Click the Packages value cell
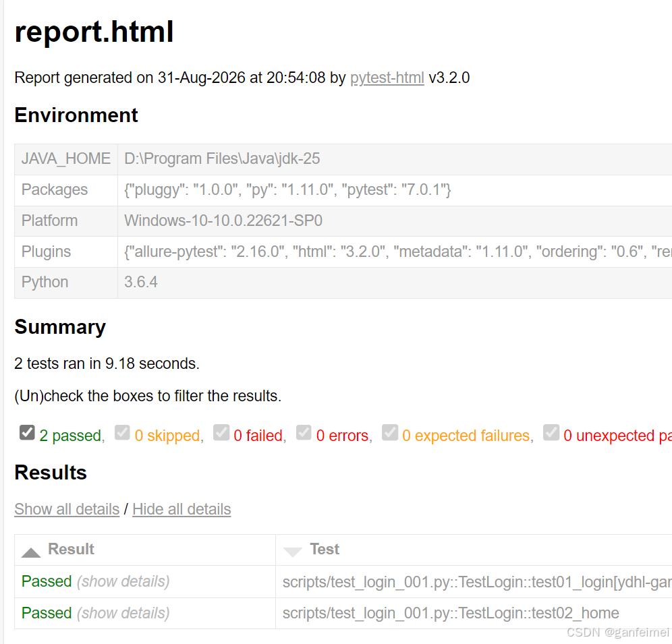Screen dimensions: 672x644 (x=395, y=189)
